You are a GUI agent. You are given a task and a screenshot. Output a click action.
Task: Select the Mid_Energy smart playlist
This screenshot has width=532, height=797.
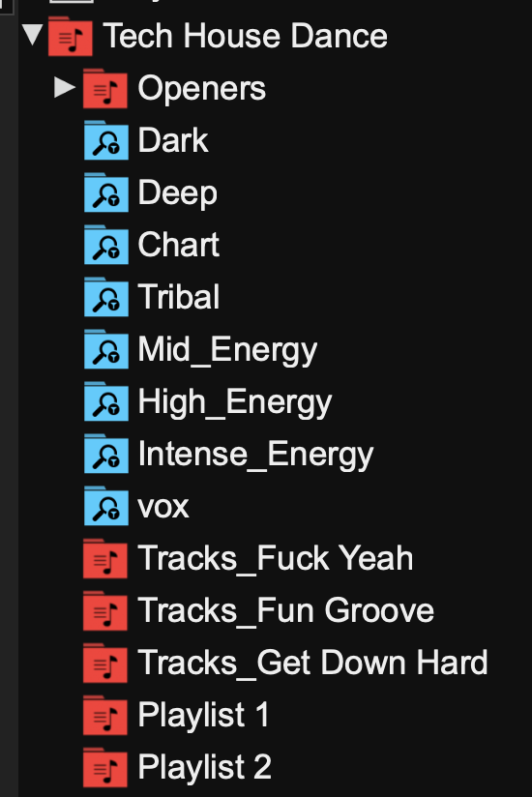pos(227,351)
